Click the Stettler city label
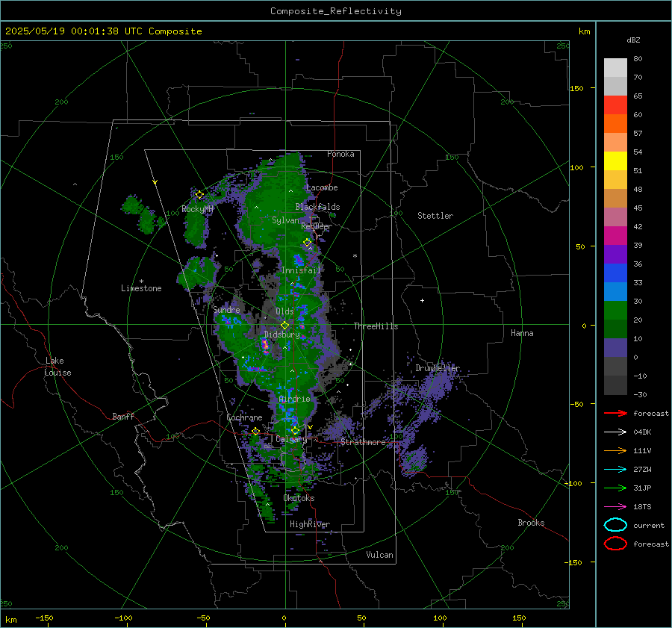 pyautogui.click(x=435, y=216)
